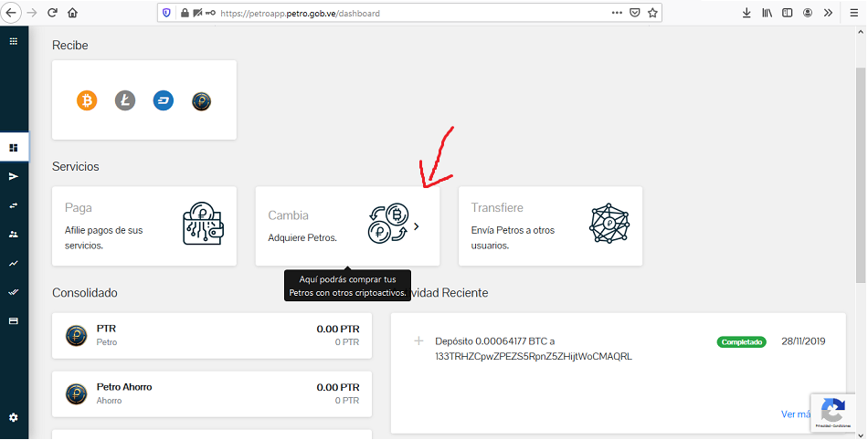The image size is (868, 440).
Task: Click the Completado status badge
Action: pos(742,342)
